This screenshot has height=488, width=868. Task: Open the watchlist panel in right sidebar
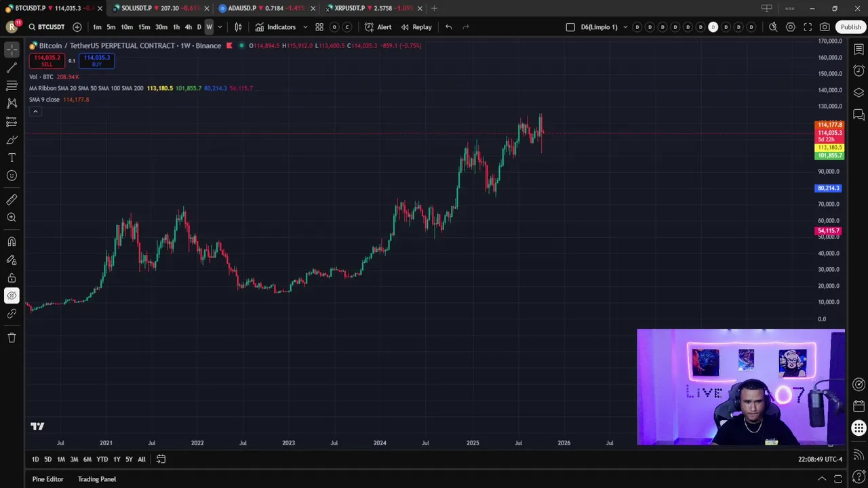(x=859, y=49)
